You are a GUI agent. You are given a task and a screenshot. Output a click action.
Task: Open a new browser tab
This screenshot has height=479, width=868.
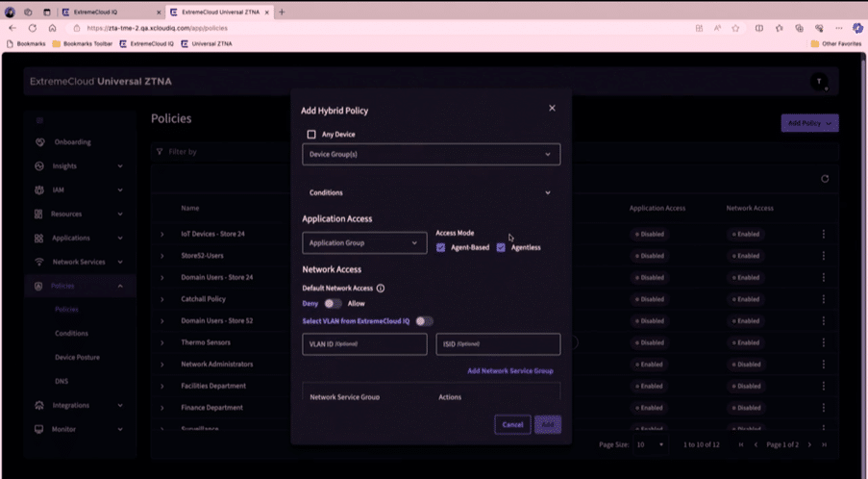click(x=282, y=12)
